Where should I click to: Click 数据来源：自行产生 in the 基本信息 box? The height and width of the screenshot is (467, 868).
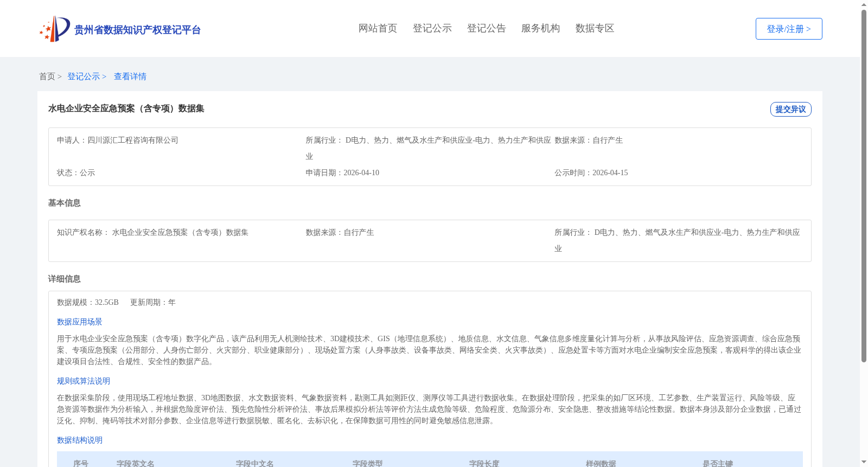(x=340, y=232)
